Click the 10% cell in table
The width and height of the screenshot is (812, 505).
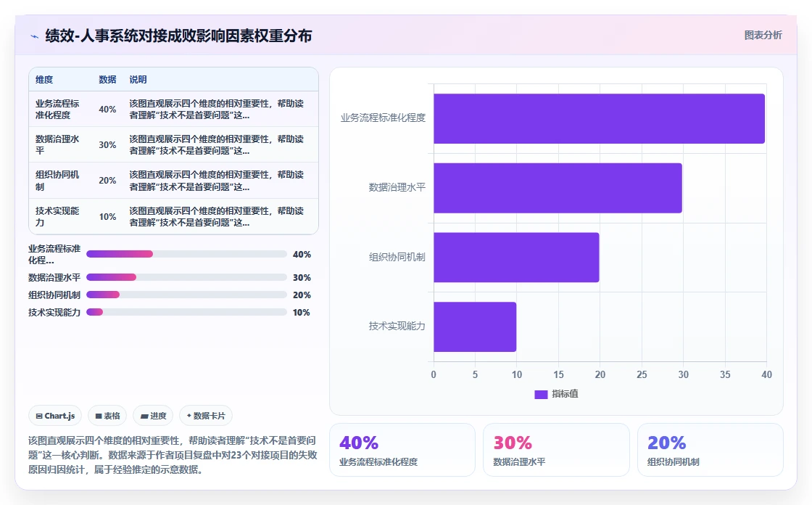click(x=107, y=217)
